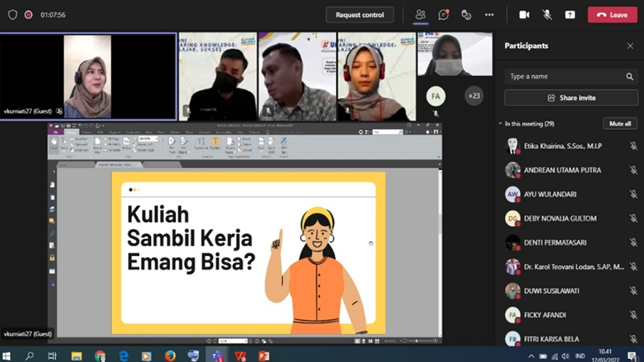Click the Request control button
The height and width of the screenshot is (362, 644).
359,14
